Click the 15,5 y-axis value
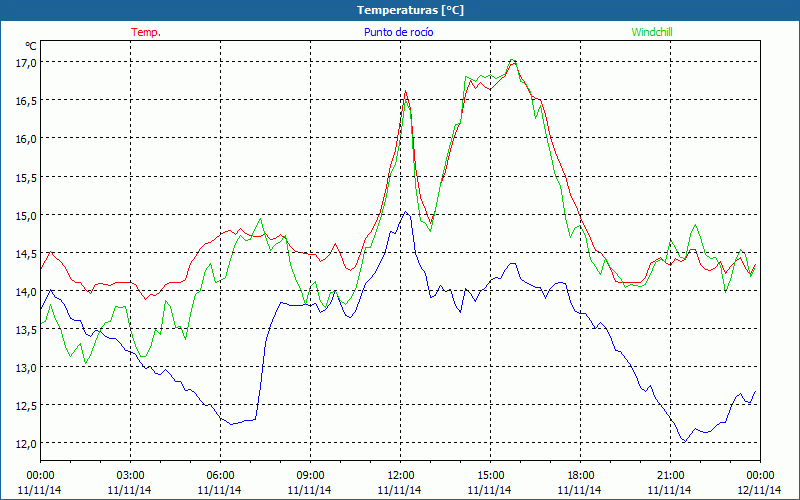800x500 pixels. (26, 177)
